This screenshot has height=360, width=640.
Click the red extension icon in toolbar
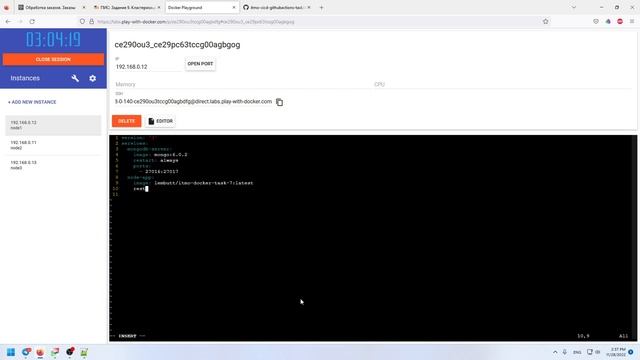[x=620, y=21]
